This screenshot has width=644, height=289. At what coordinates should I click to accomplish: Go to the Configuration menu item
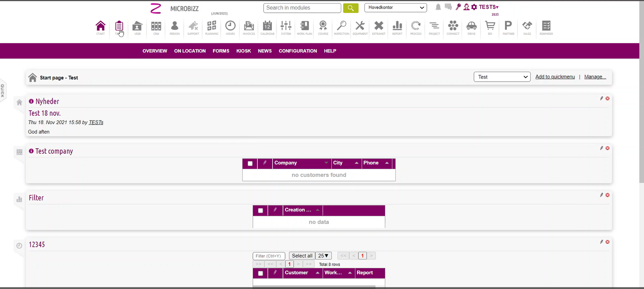click(298, 51)
